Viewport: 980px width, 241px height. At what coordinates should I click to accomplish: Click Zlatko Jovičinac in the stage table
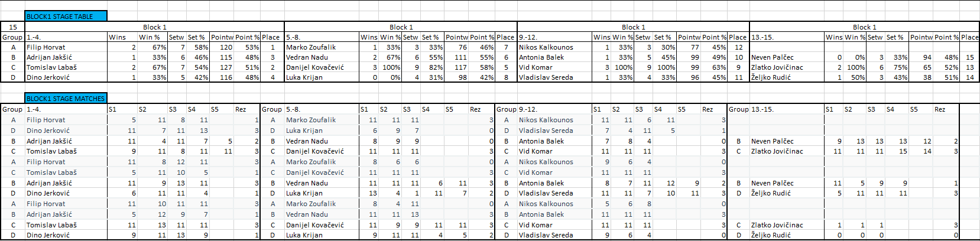777,67
